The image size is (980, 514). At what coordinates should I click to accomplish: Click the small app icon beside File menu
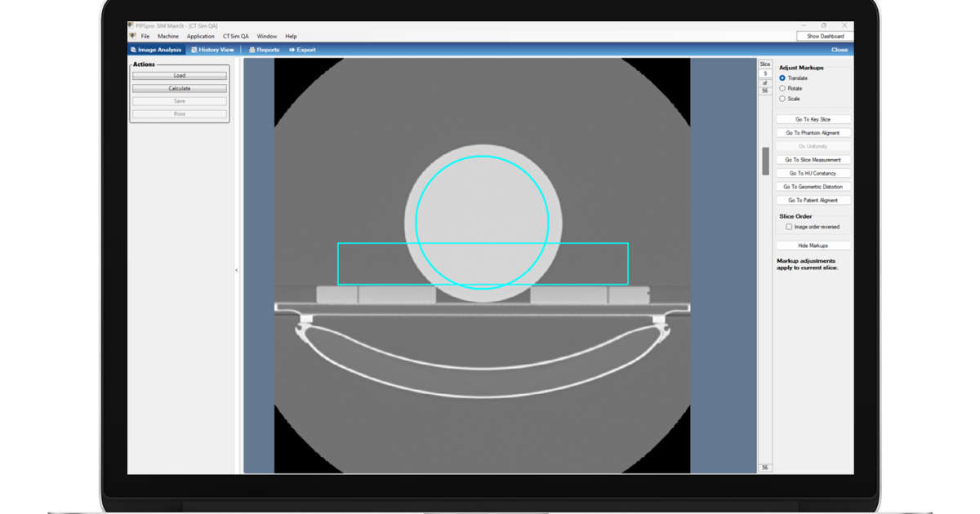pos(131,36)
